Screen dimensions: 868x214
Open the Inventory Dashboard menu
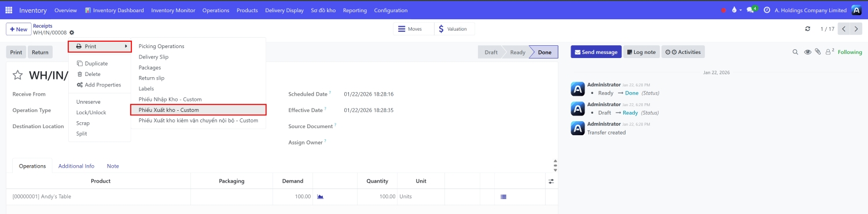[x=114, y=10]
